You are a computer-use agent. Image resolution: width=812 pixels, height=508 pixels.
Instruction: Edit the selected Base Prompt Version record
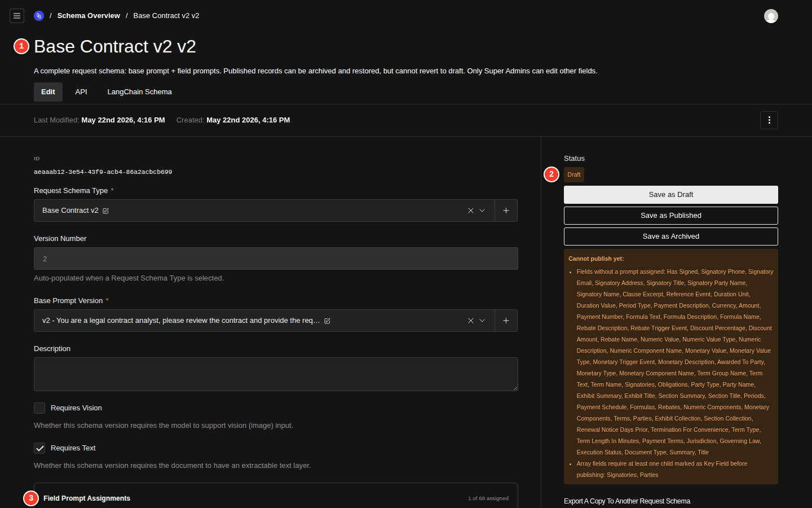327,321
